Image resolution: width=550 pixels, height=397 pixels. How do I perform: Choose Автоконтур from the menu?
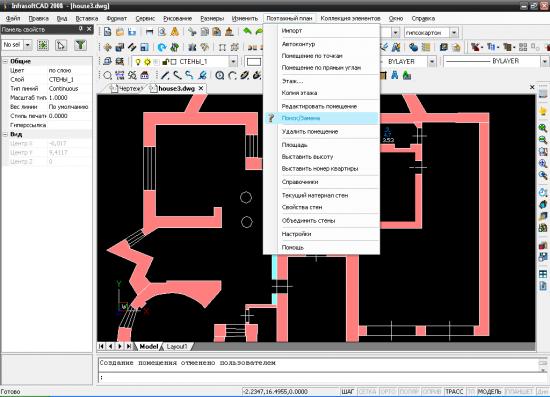pyautogui.click(x=299, y=44)
